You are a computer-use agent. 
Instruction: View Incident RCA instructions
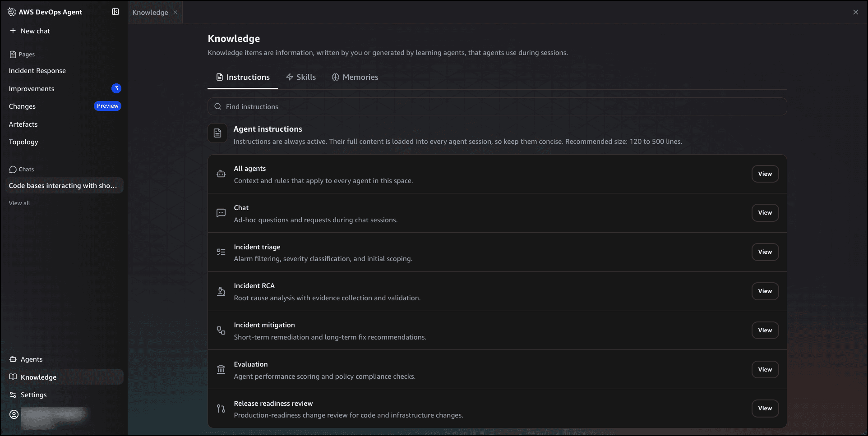[x=765, y=291]
